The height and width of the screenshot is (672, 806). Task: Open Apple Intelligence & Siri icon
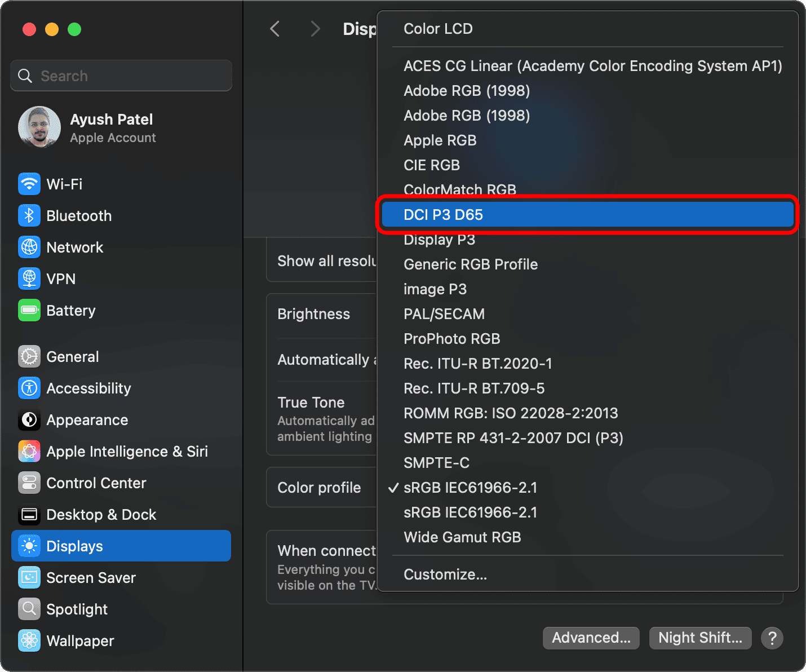29,451
